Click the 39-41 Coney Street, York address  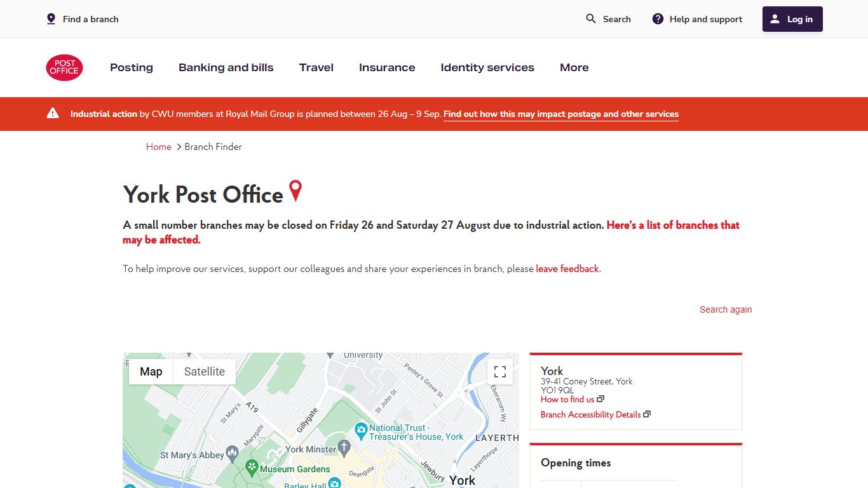point(587,381)
